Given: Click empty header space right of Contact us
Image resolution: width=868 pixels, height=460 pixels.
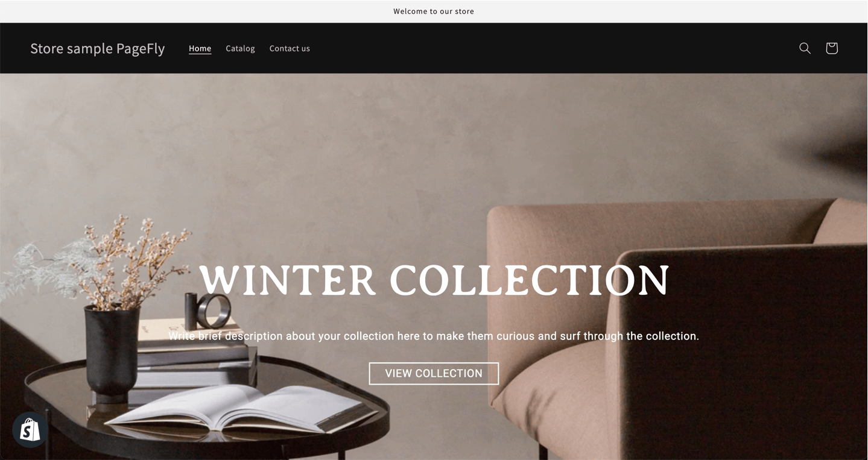Looking at the screenshot, I should [x=543, y=48].
